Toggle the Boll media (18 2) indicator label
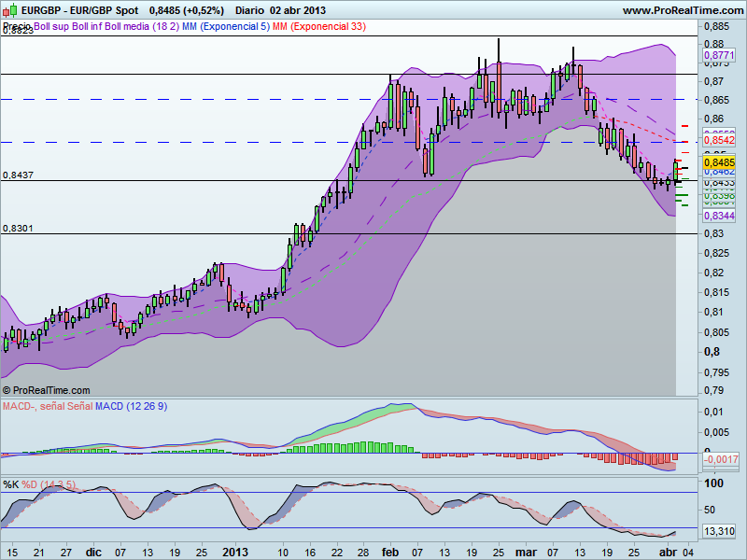 140,27
